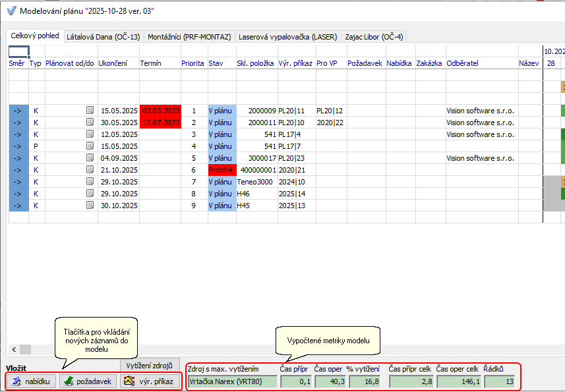Click red Termín cell 03.03.2023
This screenshot has width=565, height=392.
pyautogui.click(x=160, y=111)
